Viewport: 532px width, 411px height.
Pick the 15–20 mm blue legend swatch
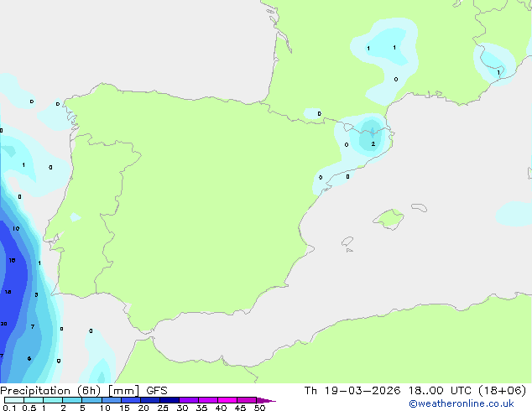point(131,400)
